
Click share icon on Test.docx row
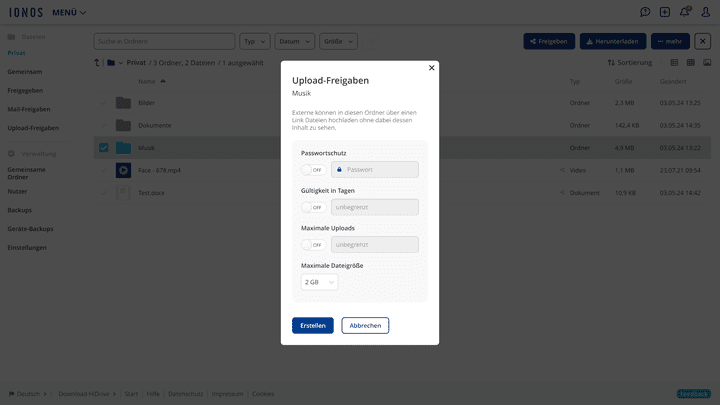coord(562,193)
